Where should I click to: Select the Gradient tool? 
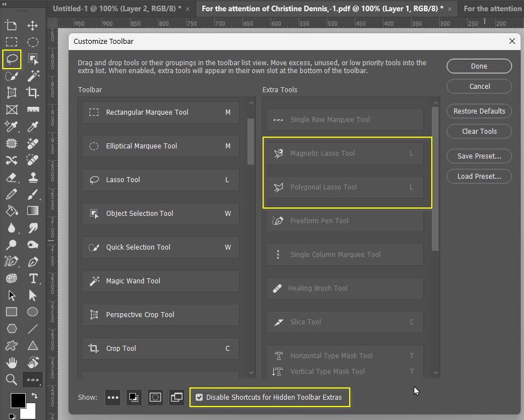click(32, 210)
